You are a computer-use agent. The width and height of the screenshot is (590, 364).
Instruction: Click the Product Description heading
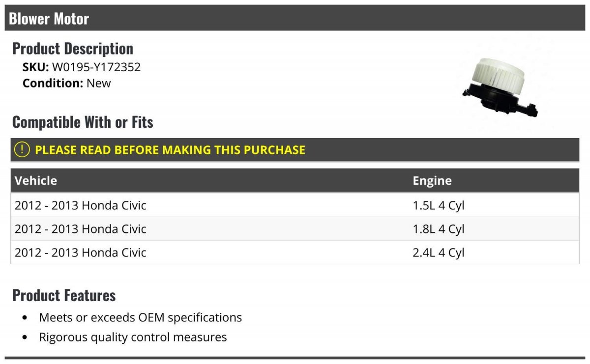pos(73,49)
